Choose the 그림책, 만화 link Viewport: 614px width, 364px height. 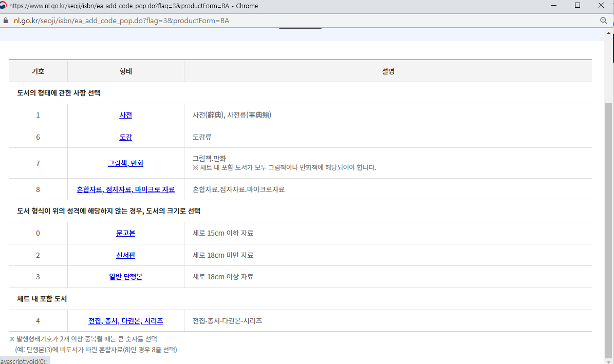point(126,163)
